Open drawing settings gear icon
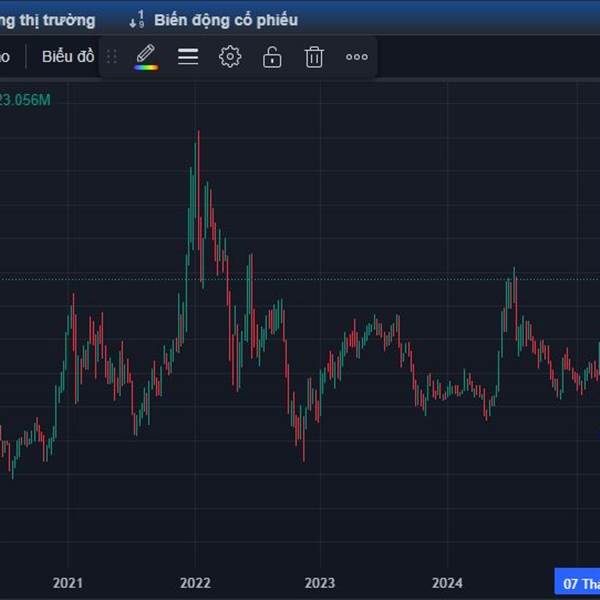The image size is (600, 600). point(230,57)
